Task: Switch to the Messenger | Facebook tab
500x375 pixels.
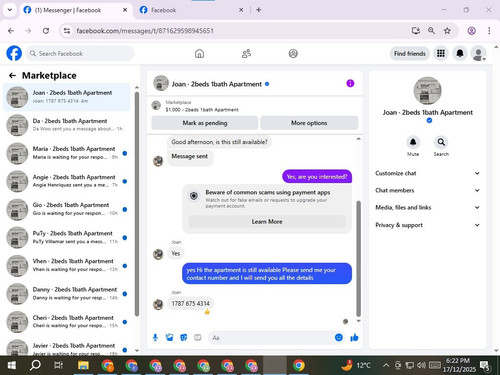Action: [x=75, y=10]
